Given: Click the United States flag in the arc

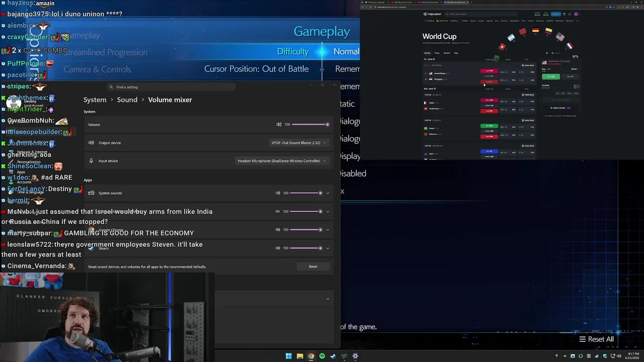Looking at the screenshot, I should 560,37.
